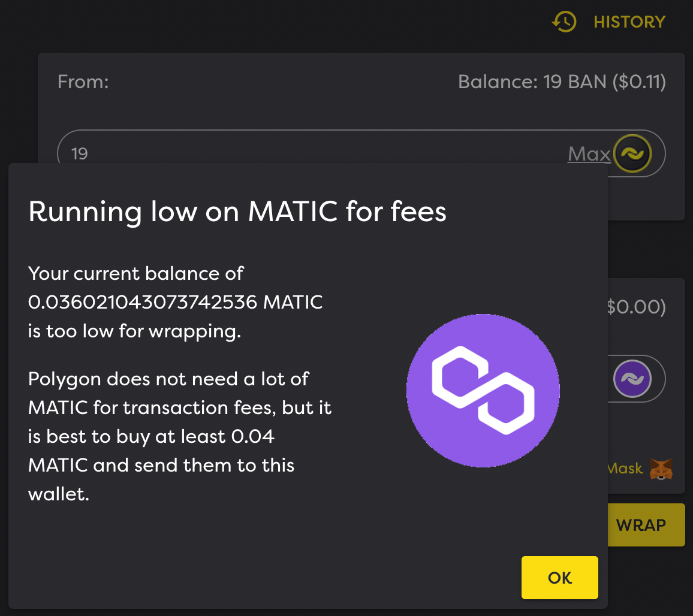
Task: Click the Polygon MATIC logo
Action: pyautogui.click(x=483, y=391)
